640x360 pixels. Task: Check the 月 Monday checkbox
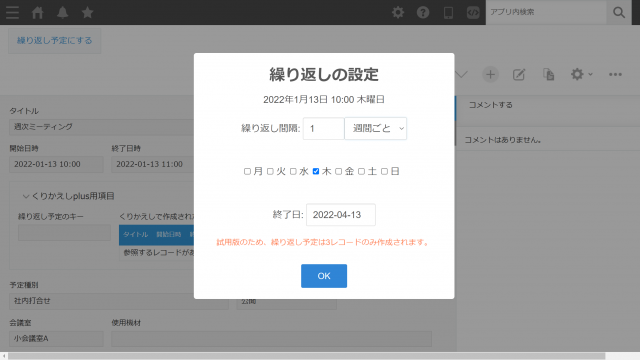[247, 171]
